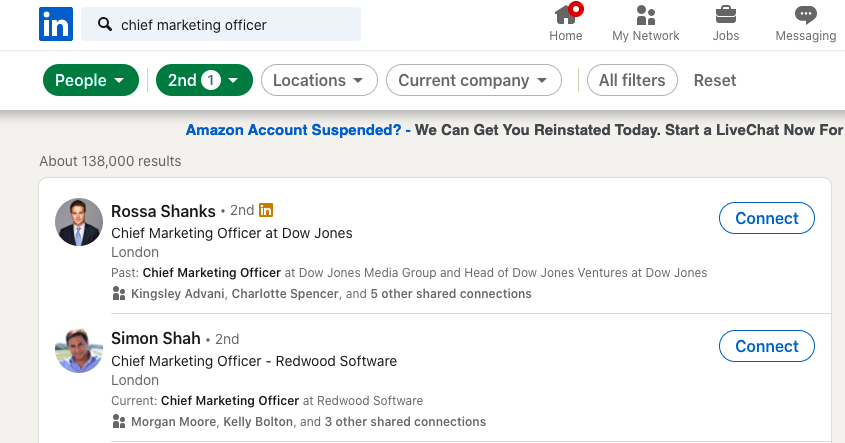Open Rossa Shanks profile name link
The width and height of the screenshot is (845, 443).
[x=163, y=211]
